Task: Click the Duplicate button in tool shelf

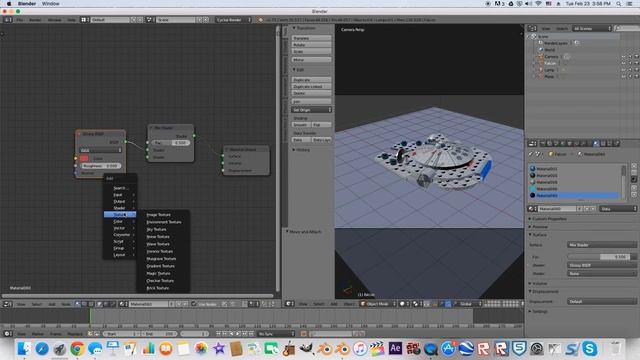Action: pyautogui.click(x=311, y=80)
